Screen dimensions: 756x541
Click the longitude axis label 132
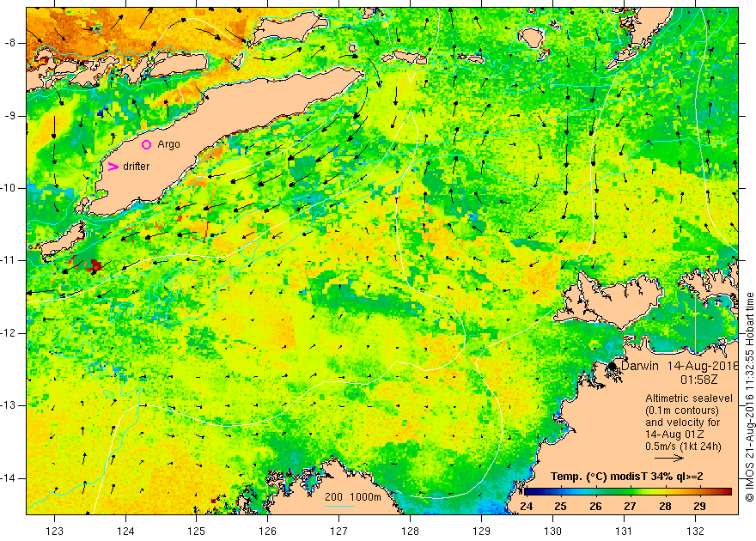695,531
